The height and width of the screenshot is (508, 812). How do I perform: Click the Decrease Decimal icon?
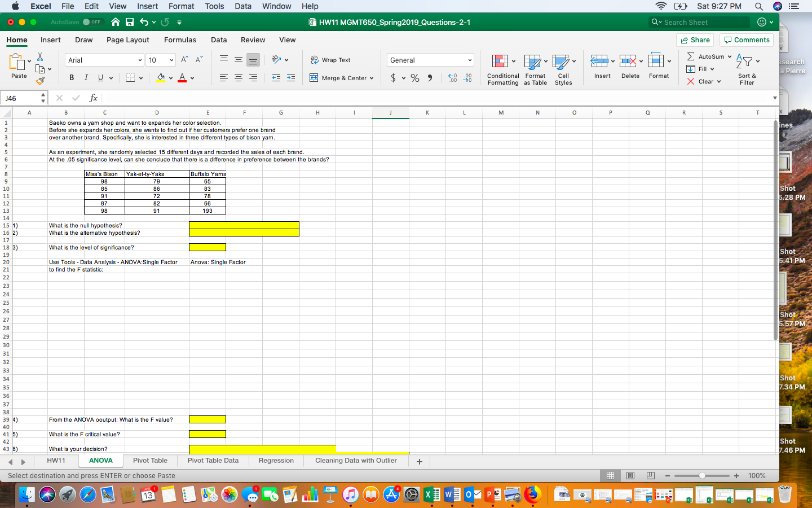tap(467, 78)
